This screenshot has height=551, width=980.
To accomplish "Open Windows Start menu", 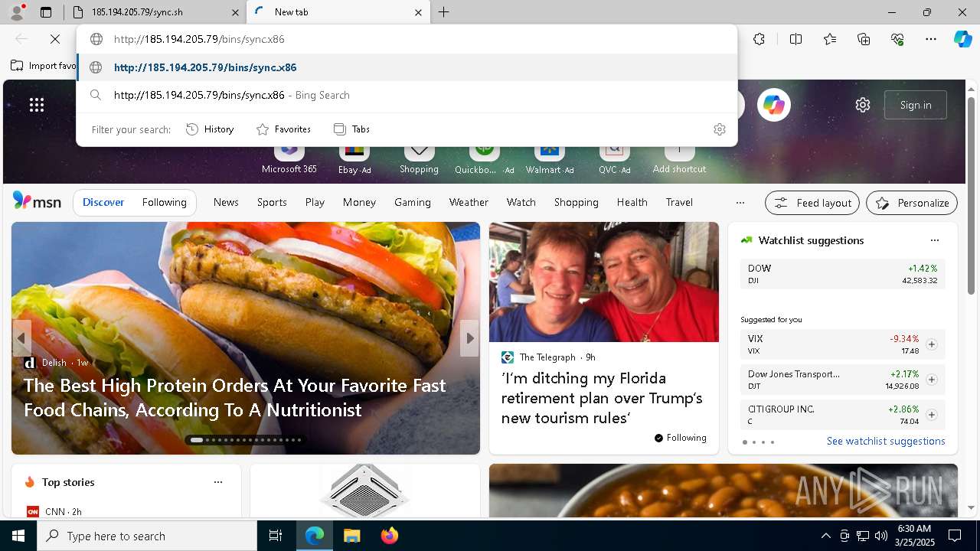I will [x=18, y=536].
